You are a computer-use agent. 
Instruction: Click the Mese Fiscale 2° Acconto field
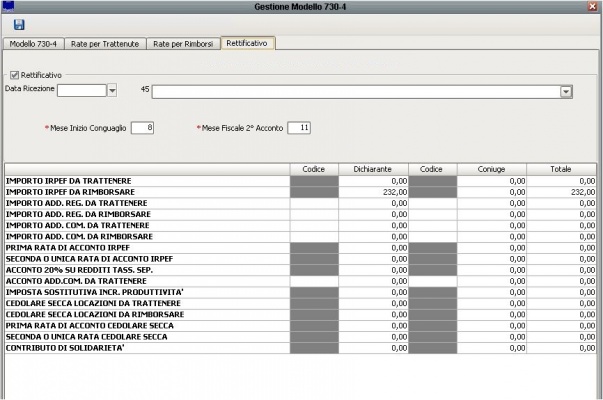click(299, 128)
